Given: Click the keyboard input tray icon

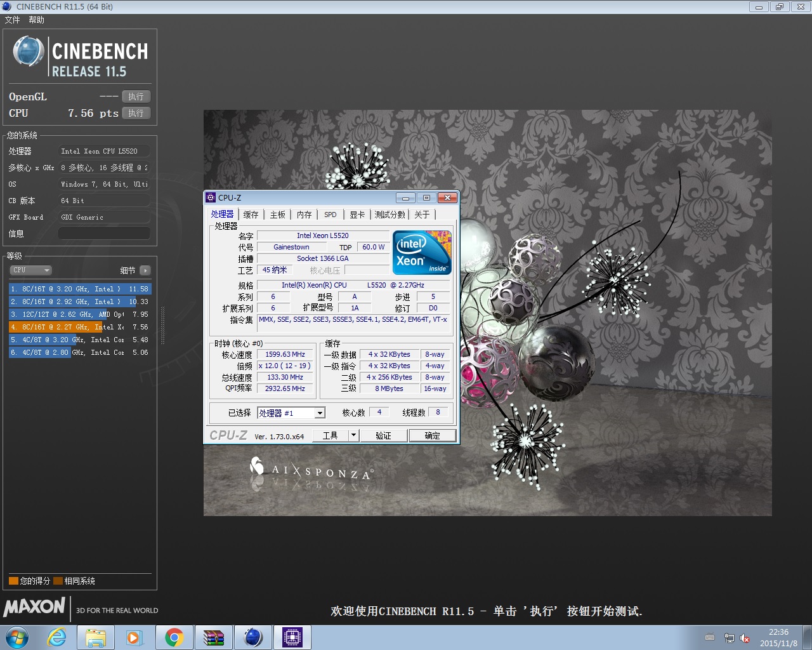Looking at the screenshot, I should 710,637.
